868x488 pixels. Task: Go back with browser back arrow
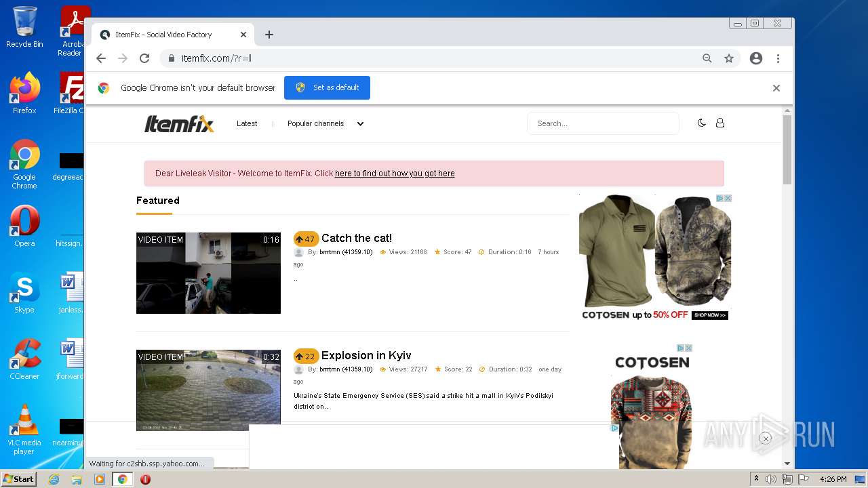point(101,58)
